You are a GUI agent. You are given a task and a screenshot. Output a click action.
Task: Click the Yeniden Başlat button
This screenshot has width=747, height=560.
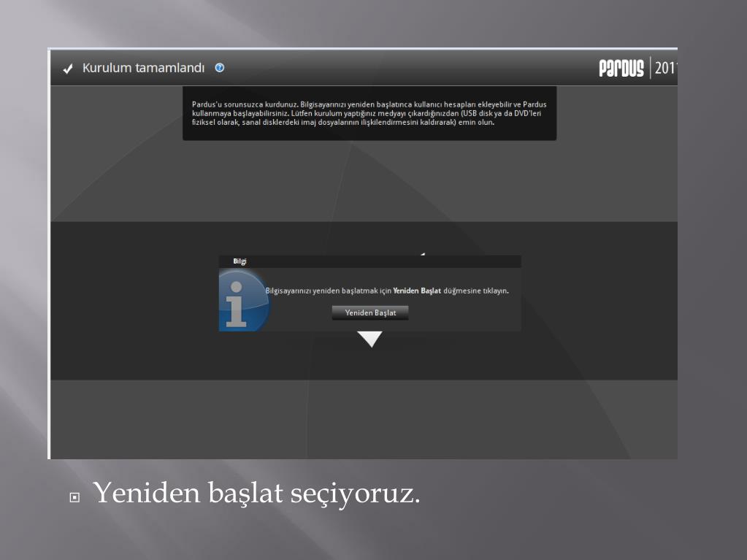370,313
